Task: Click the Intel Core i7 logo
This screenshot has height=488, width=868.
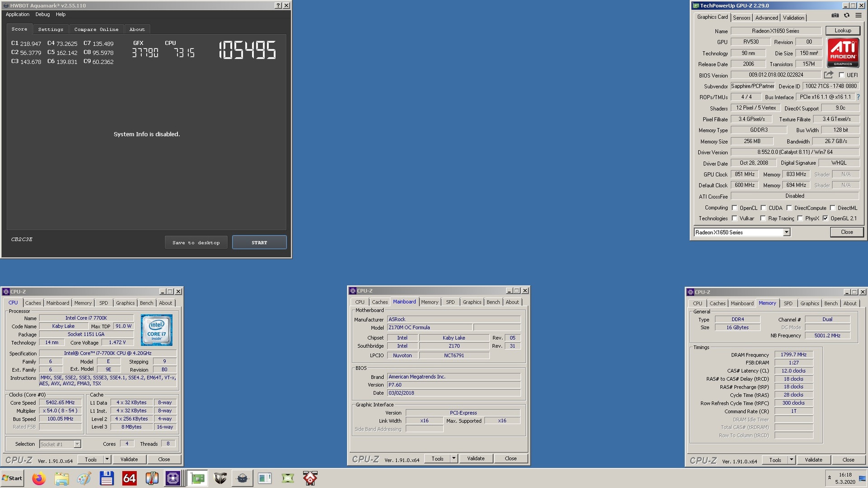Action: (x=156, y=330)
